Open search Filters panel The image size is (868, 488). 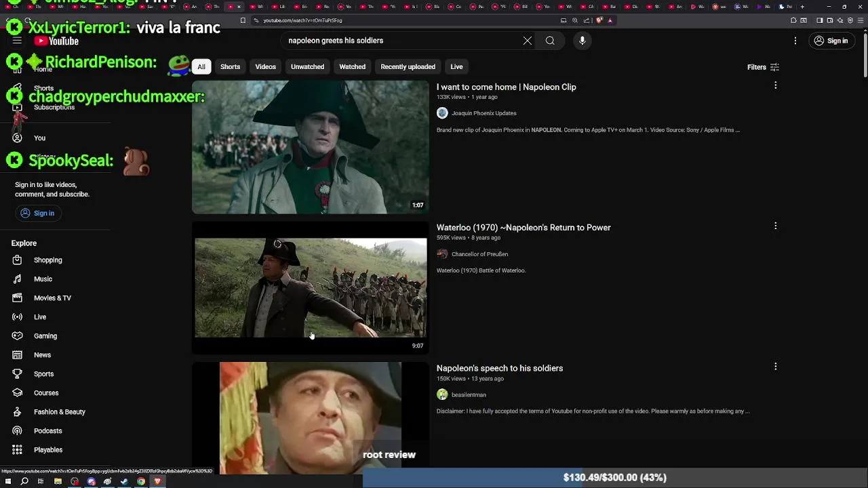pyautogui.click(x=763, y=67)
